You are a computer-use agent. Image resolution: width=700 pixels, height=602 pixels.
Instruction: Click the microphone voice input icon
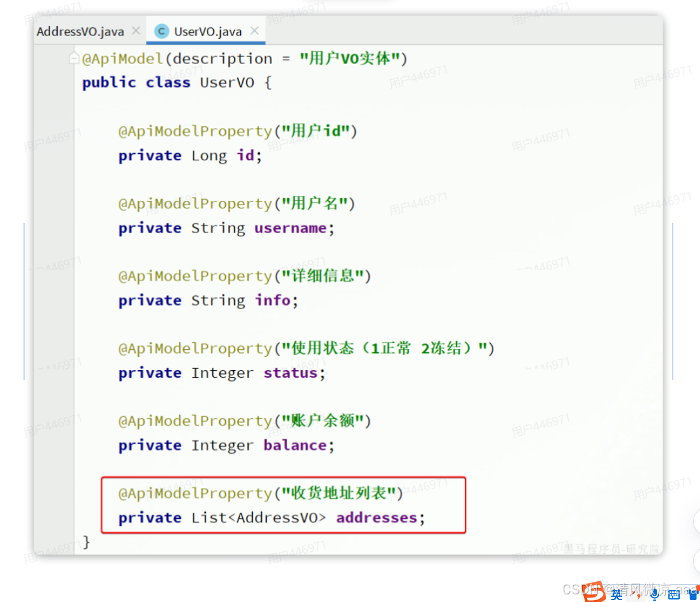(x=655, y=594)
